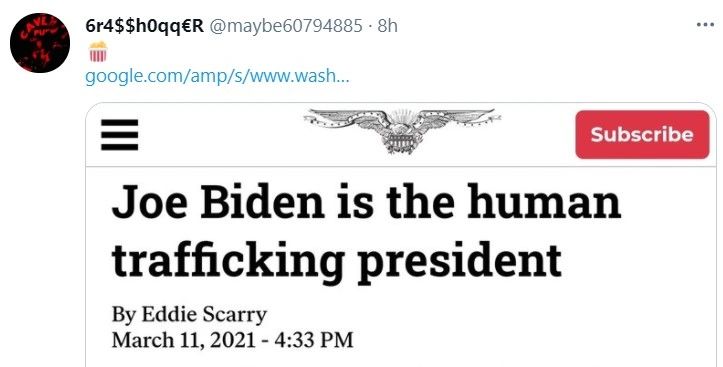Click the popcorn emoji in the tweet
The height and width of the screenshot is (367, 723).
point(98,51)
